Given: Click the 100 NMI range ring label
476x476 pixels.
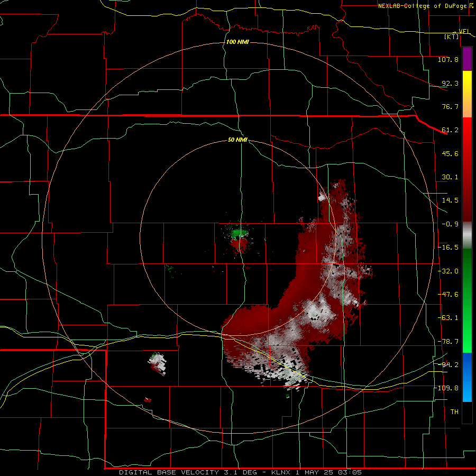Looking at the screenshot, I should (237, 42).
